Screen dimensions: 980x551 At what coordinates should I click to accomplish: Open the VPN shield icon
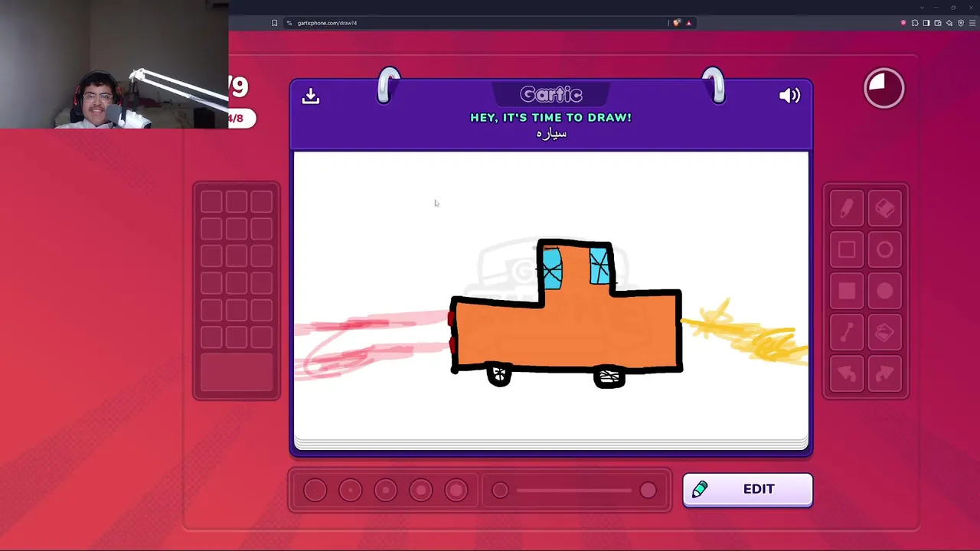[x=961, y=23]
